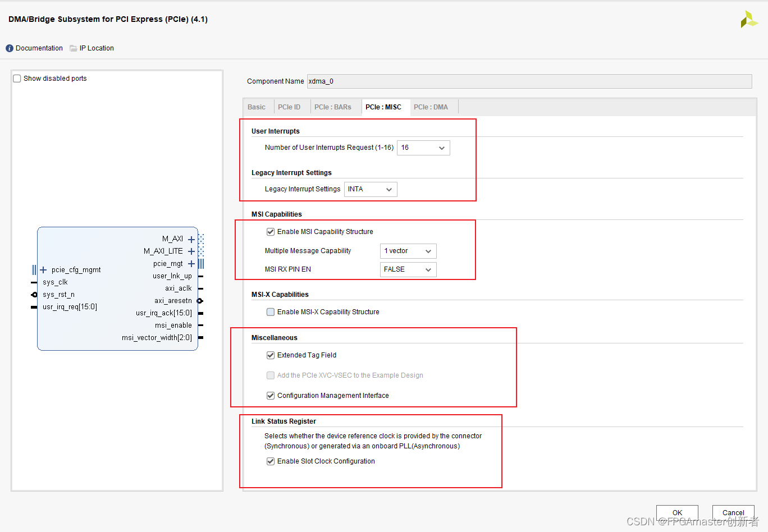Expand the M_AXI port plus icon
Viewport: 768px width, 532px height.
coord(191,239)
